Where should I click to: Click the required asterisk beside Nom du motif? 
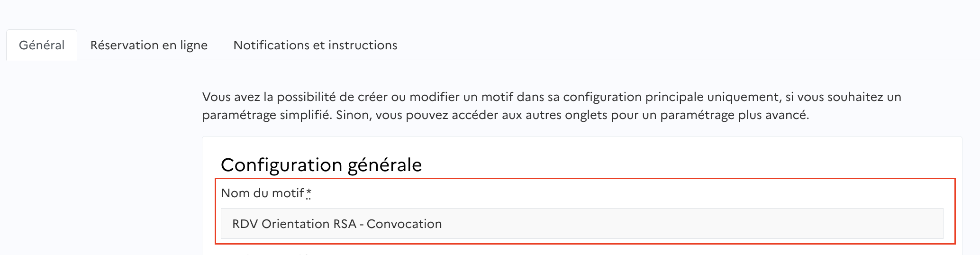[x=309, y=193]
